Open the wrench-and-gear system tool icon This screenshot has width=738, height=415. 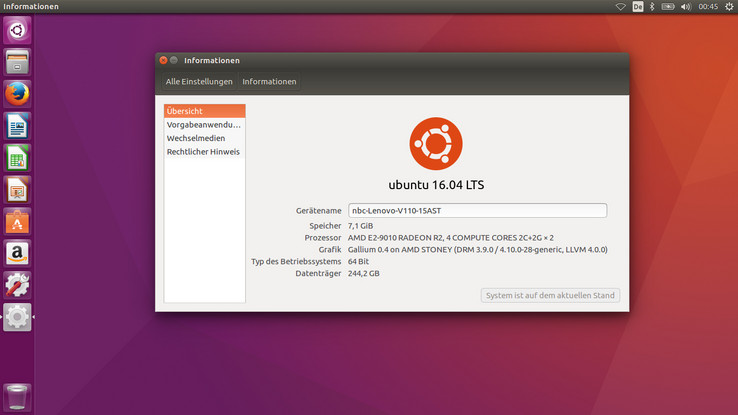coord(17,285)
